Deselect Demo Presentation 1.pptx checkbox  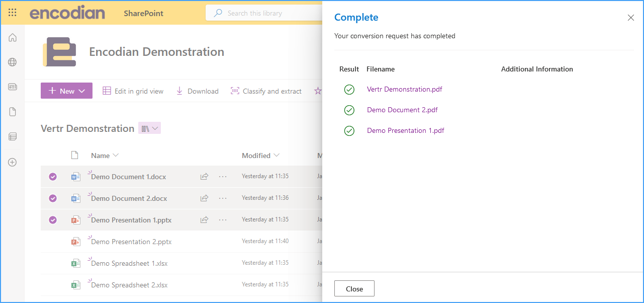pos(53,220)
